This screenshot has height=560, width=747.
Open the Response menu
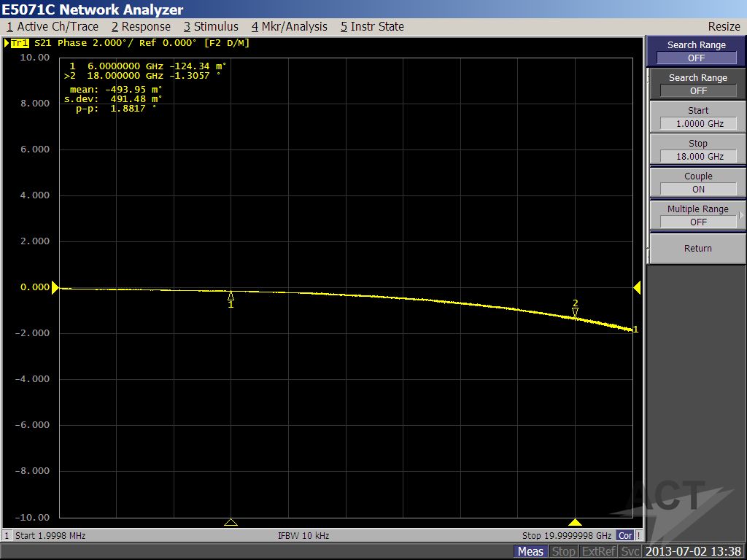(x=141, y=26)
